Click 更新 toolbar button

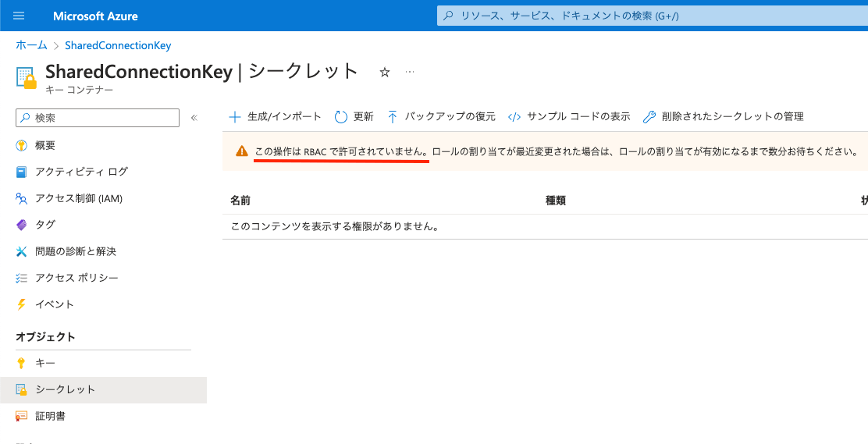coord(354,117)
